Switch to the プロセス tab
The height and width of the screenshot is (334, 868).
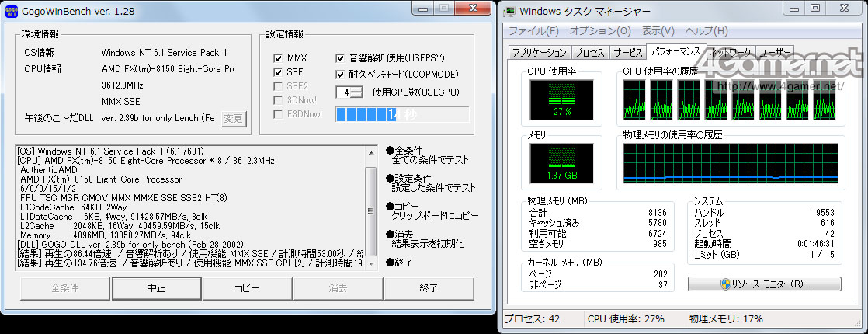click(x=589, y=53)
